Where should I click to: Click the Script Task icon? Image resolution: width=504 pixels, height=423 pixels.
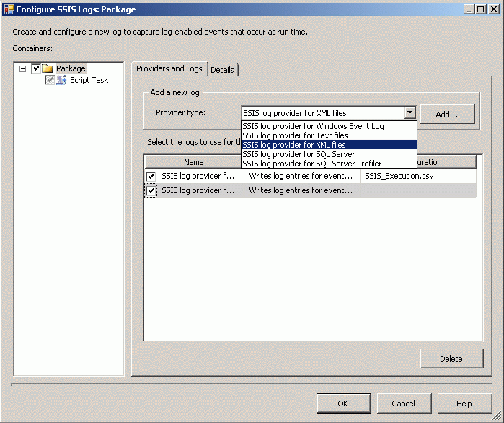coord(61,80)
